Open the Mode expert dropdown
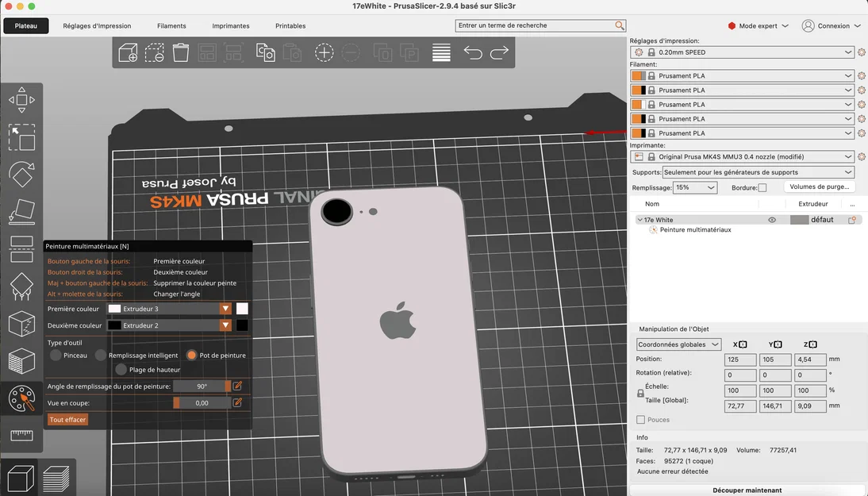Screen dimensions: 868x496 pyautogui.click(x=758, y=26)
